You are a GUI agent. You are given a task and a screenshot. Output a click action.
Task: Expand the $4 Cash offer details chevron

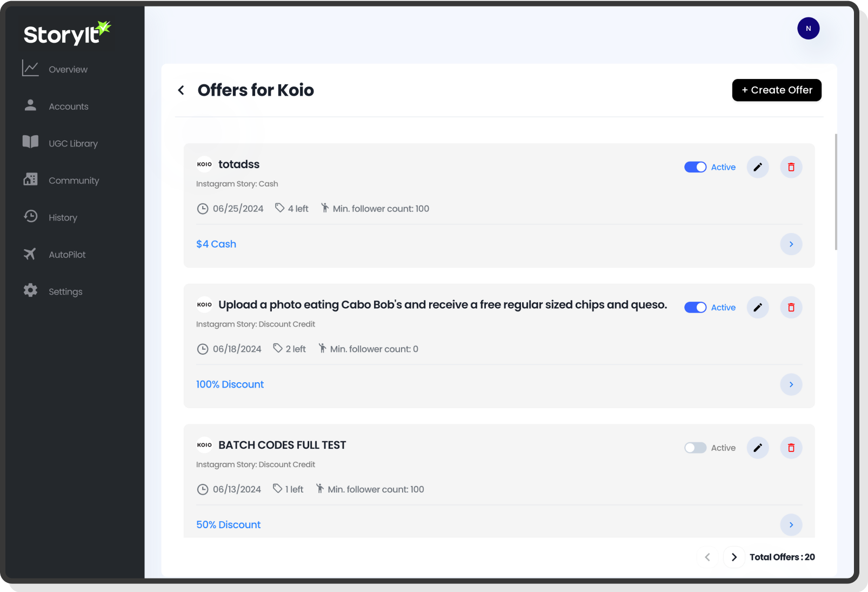click(x=791, y=244)
